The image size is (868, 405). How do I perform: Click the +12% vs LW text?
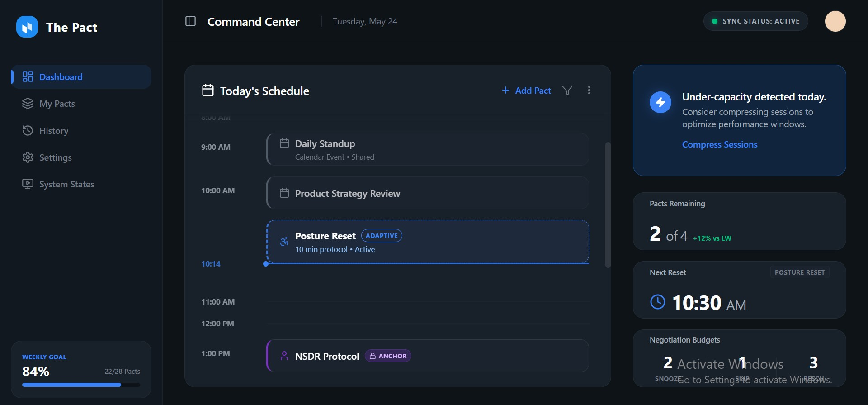pyautogui.click(x=712, y=238)
